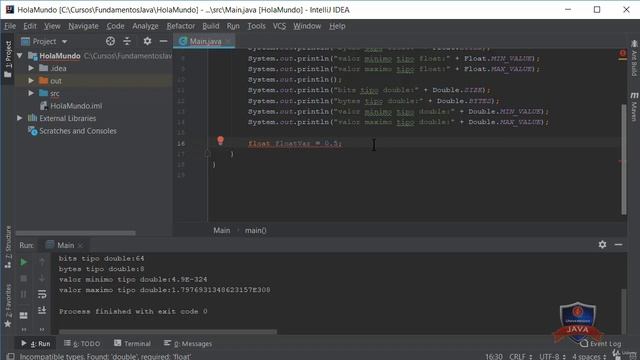Open UTF-8 encoding dropdown

[552, 356]
